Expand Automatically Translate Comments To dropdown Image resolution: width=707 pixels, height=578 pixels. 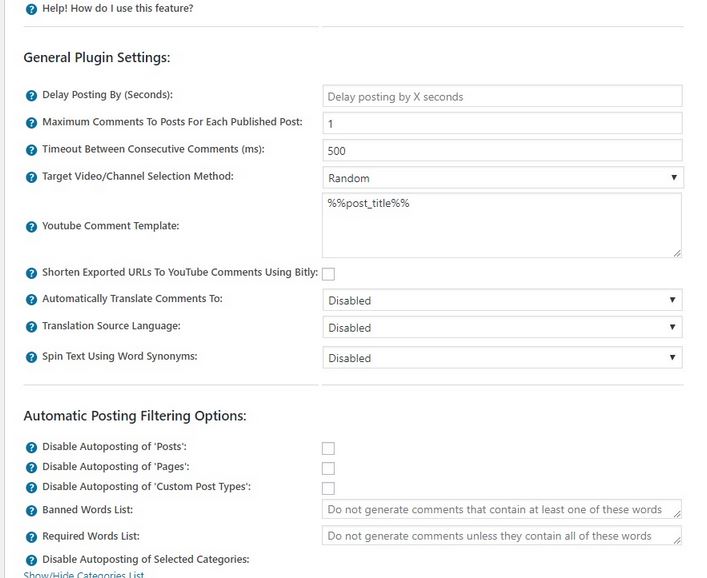coord(502,300)
